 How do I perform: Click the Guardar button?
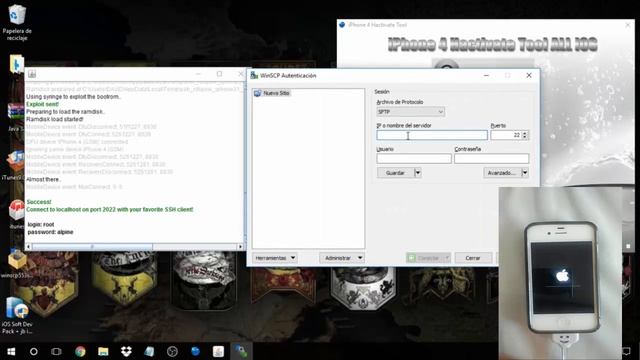[395, 173]
